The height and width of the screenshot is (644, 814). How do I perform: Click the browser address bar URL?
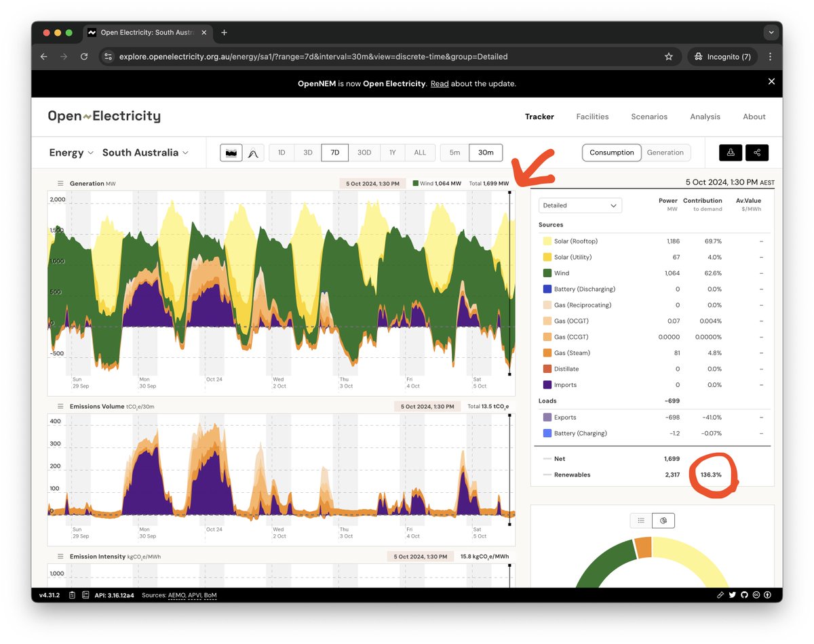pos(313,57)
